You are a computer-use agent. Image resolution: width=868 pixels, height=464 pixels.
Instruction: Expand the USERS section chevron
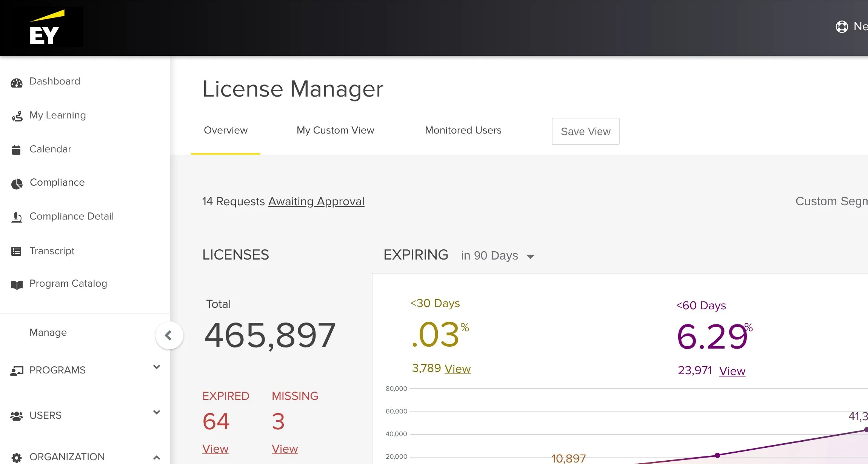coord(157,412)
